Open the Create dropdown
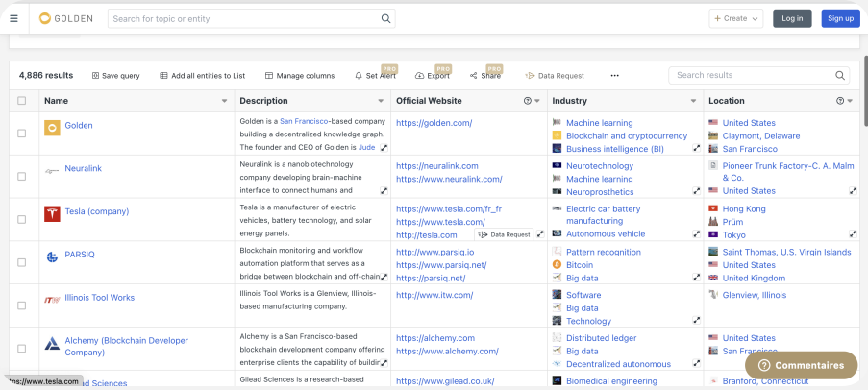This screenshot has width=868, height=390. [735, 18]
